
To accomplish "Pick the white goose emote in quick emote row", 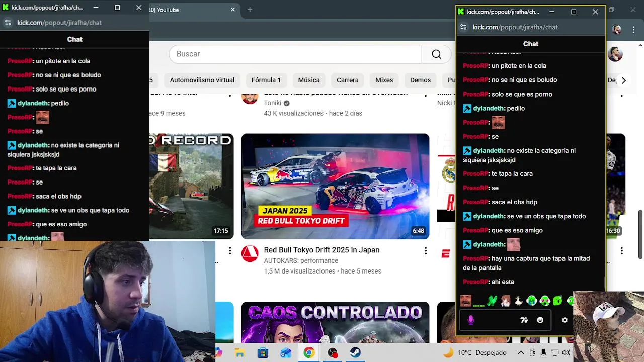I will 518,301.
